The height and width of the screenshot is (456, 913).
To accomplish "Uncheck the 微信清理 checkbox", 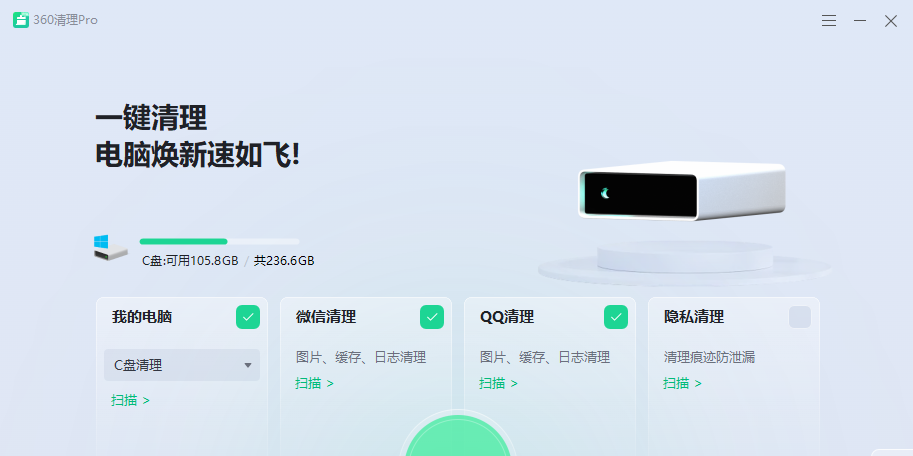I will 432,317.
